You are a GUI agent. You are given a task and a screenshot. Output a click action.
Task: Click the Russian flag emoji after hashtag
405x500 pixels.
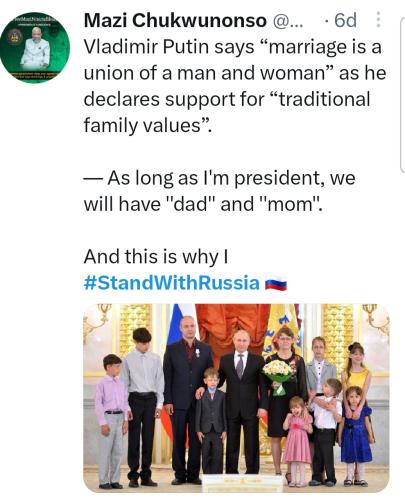pos(276,284)
